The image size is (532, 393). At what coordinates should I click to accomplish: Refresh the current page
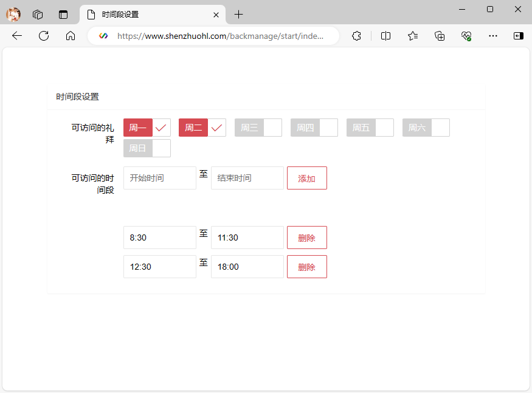click(44, 36)
